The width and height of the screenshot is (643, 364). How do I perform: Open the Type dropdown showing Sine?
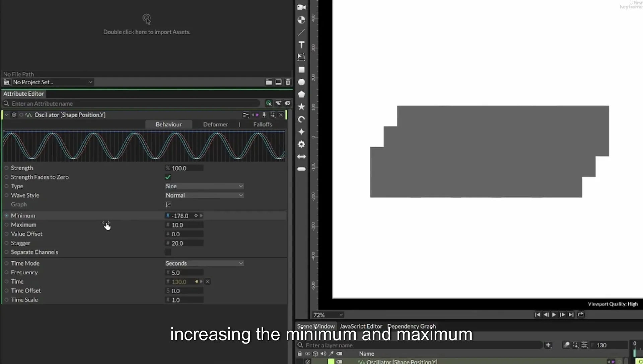[x=204, y=186]
